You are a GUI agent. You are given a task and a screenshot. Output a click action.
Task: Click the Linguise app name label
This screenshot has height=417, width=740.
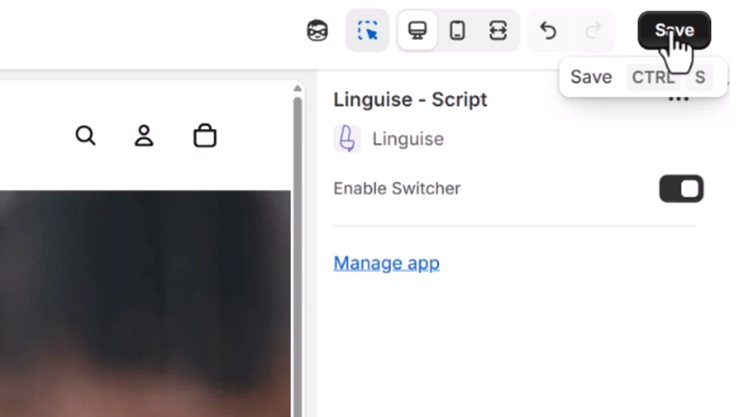[408, 139]
